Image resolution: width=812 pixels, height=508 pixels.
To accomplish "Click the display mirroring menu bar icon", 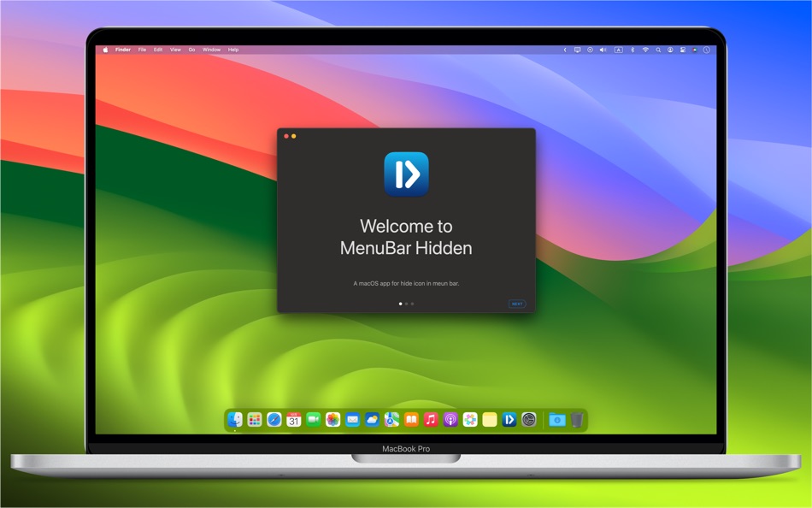I will coord(578,50).
